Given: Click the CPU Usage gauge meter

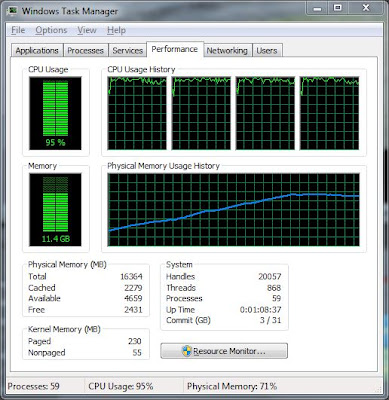Looking at the screenshot, I should coord(55,113).
